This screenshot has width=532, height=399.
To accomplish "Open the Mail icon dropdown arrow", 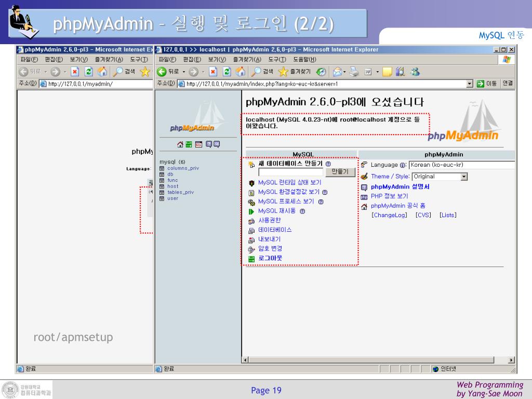I will (345, 72).
